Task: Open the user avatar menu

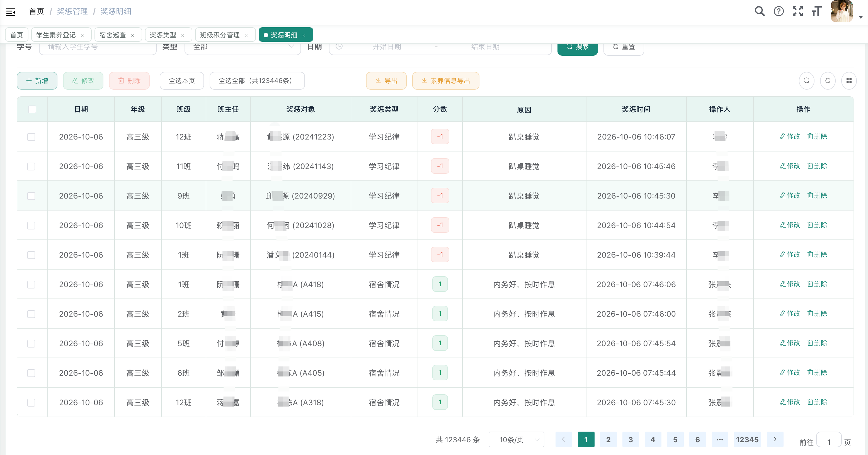Action: (x=842, y=11)
